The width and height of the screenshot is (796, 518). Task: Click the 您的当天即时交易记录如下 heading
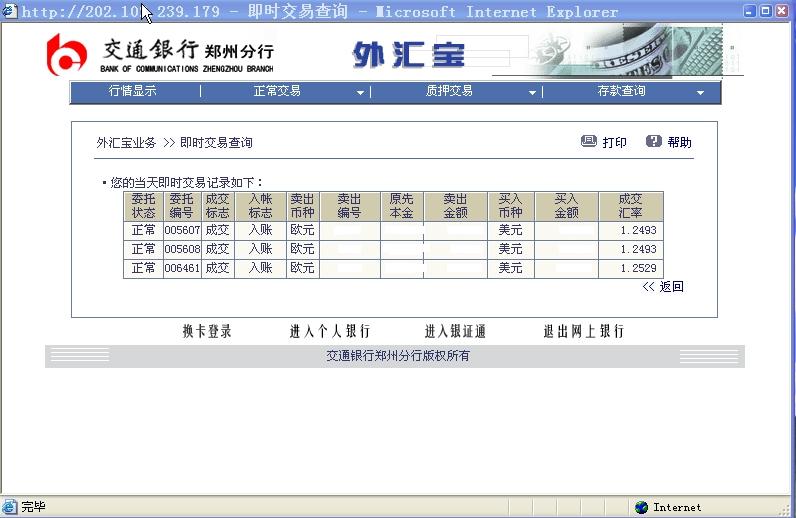(186, 182)
